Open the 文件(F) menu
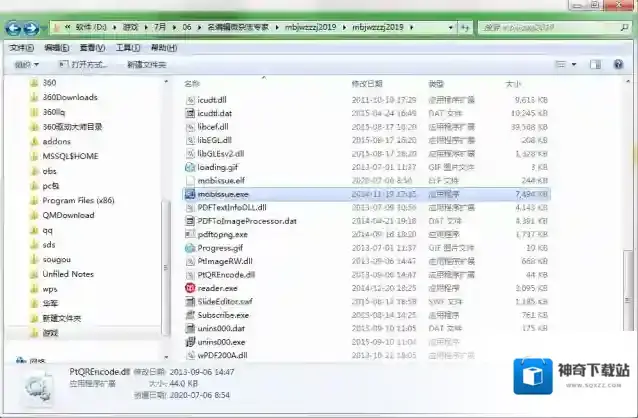638x418 pixels. (x=20, y=47)
